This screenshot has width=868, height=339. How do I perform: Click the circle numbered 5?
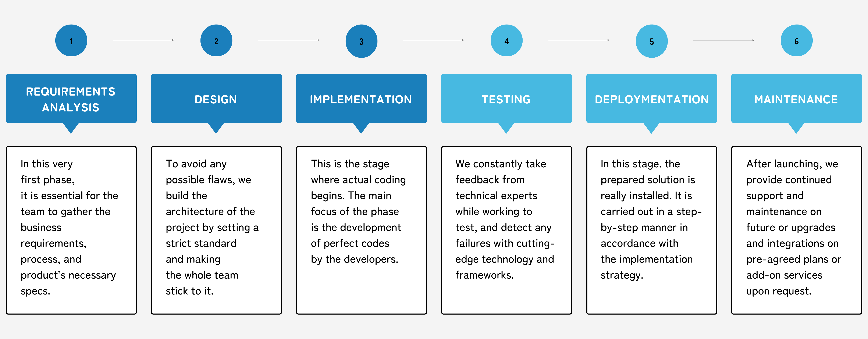point(651,41)
